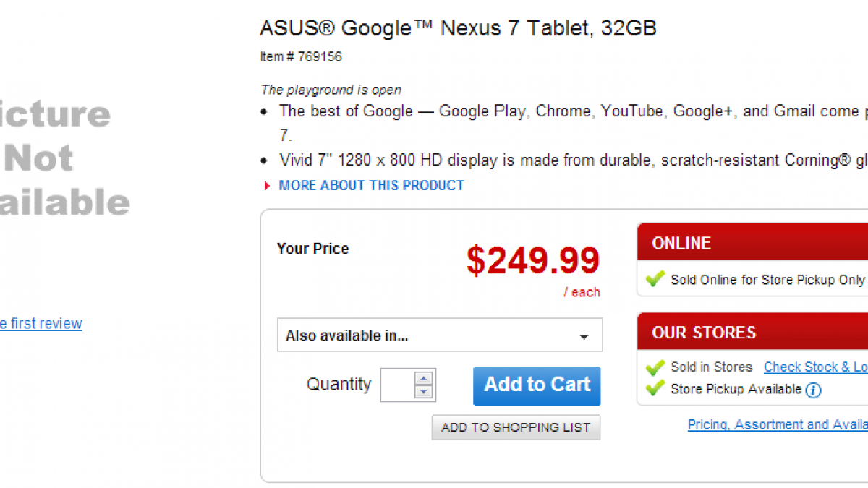This screenshot has width=868, height=488.
Task: Increase quantity with the up stepper arrow
Action: click(x=424, y=378)
